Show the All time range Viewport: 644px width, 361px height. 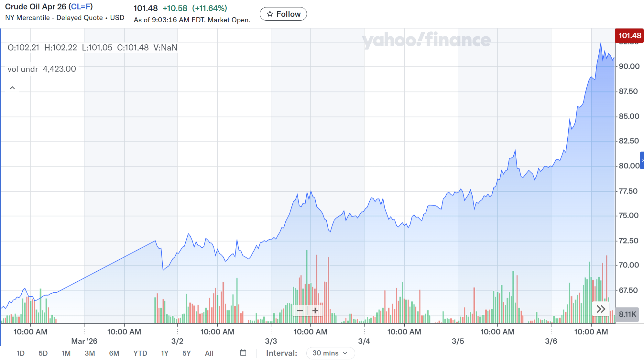pos(209,353)
